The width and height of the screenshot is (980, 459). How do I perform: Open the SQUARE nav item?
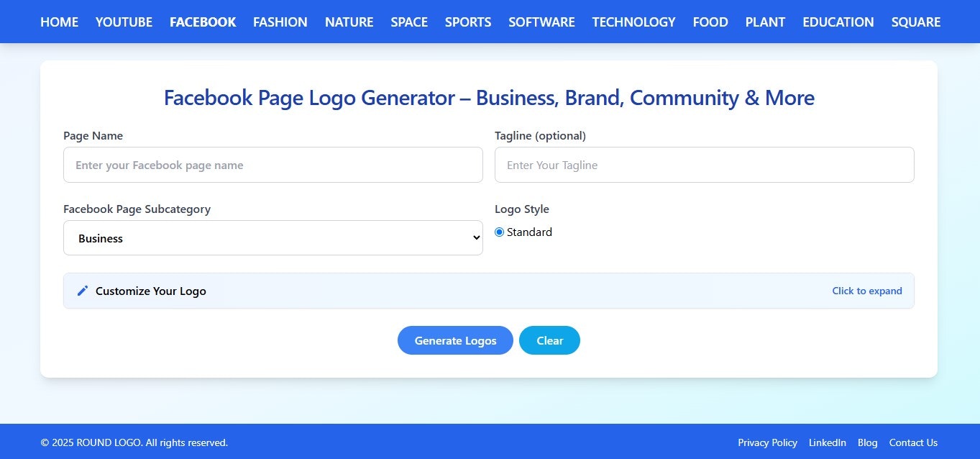(x=916, y=22)
